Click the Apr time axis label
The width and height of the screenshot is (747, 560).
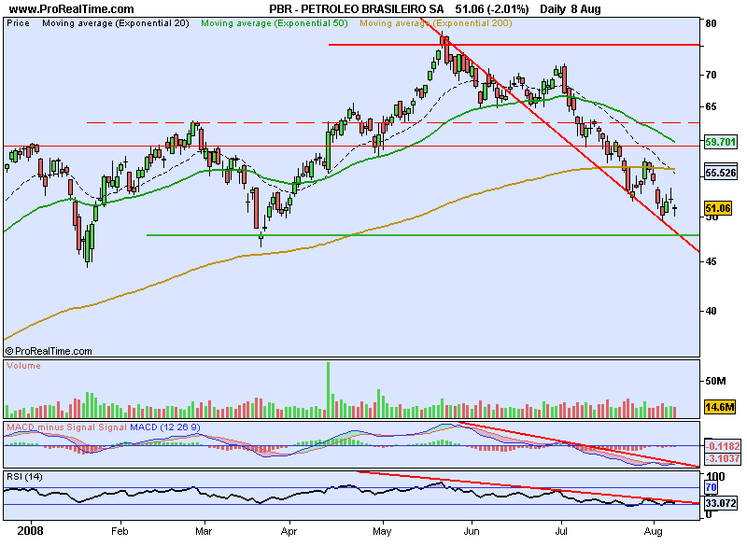[289, 531]
